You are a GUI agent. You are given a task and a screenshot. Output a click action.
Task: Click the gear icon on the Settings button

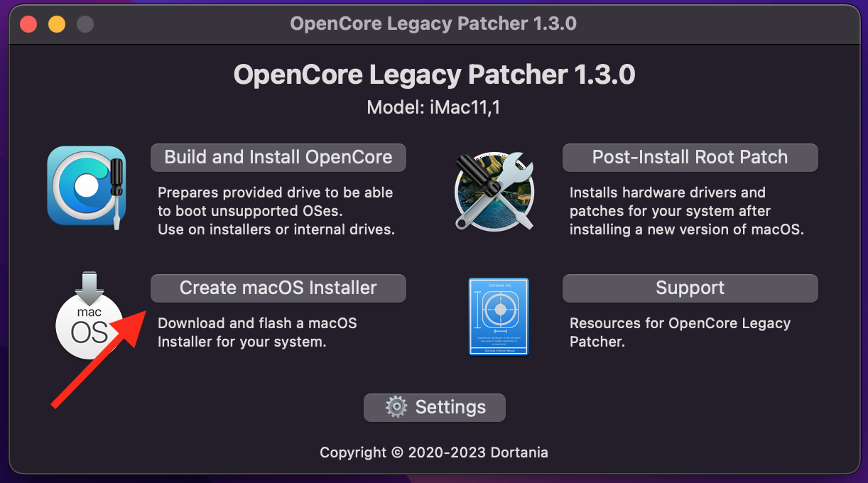coord(396,407)
